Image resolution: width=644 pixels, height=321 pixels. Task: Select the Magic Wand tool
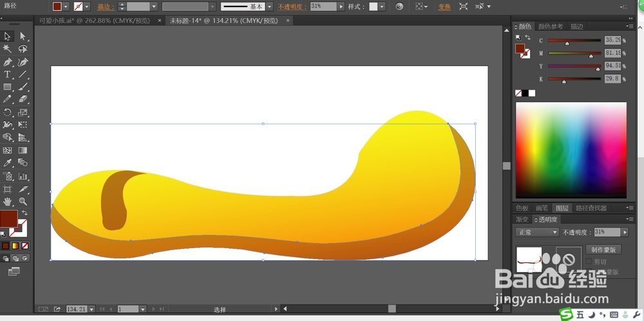[x=7, y=49]
